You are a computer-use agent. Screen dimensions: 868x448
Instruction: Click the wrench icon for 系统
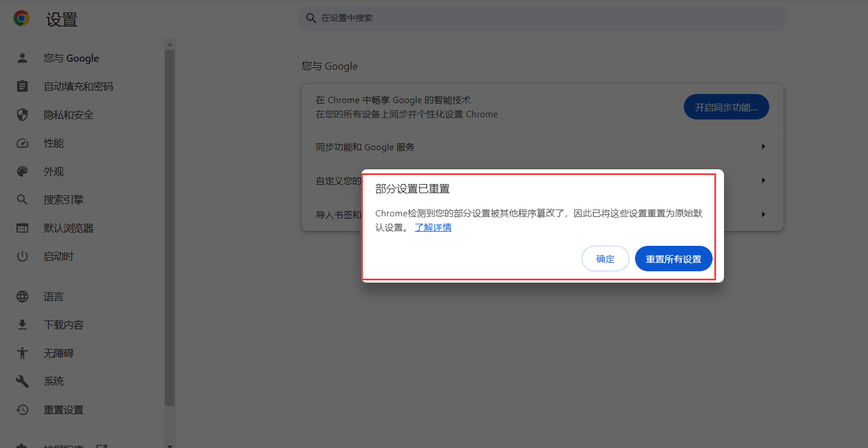tap(22, 381)
